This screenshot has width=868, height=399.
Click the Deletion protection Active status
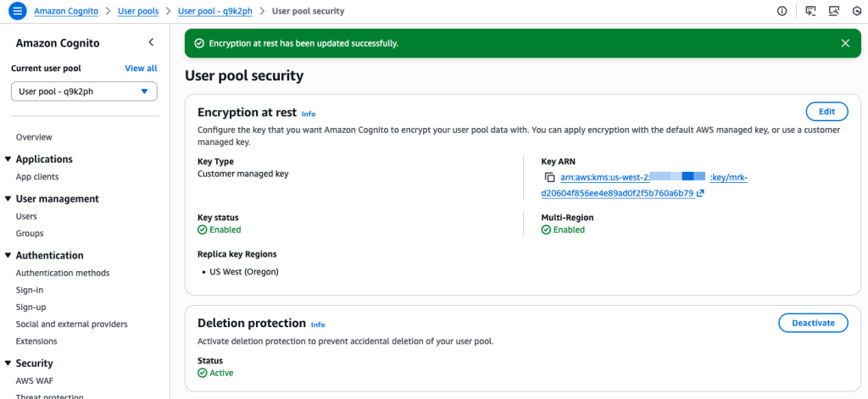tap(215, 373)
